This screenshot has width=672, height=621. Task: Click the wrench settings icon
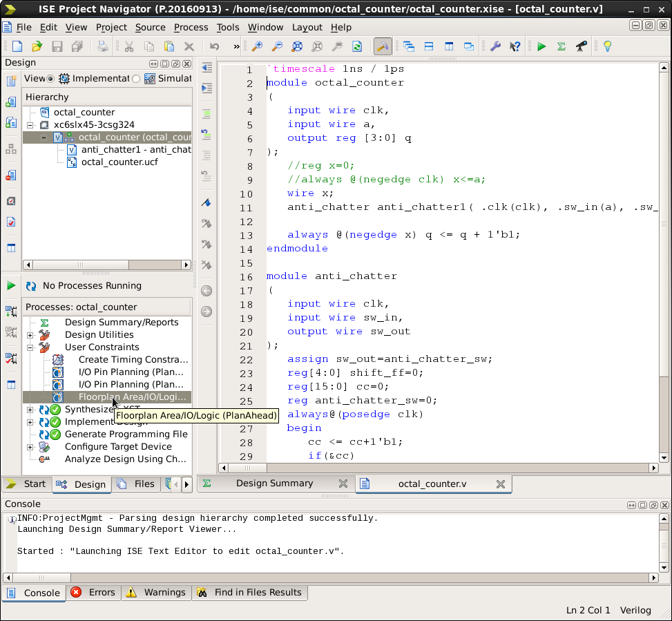point(495,46)
